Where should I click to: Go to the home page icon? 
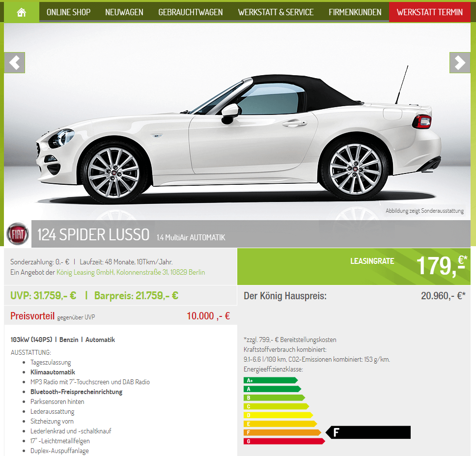pyautogui.click(x=21, y=12)
